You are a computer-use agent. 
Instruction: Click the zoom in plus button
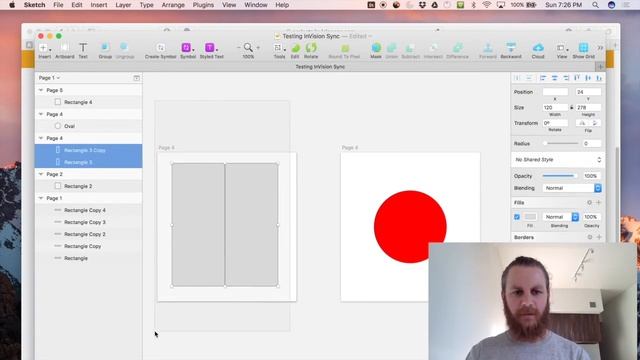tap(258, 48)
